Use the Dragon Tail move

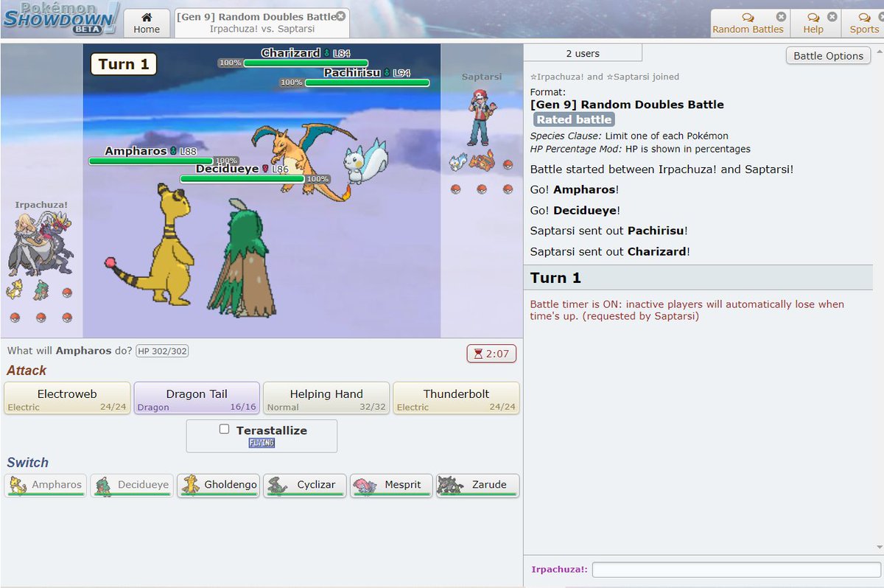(197, 398)
